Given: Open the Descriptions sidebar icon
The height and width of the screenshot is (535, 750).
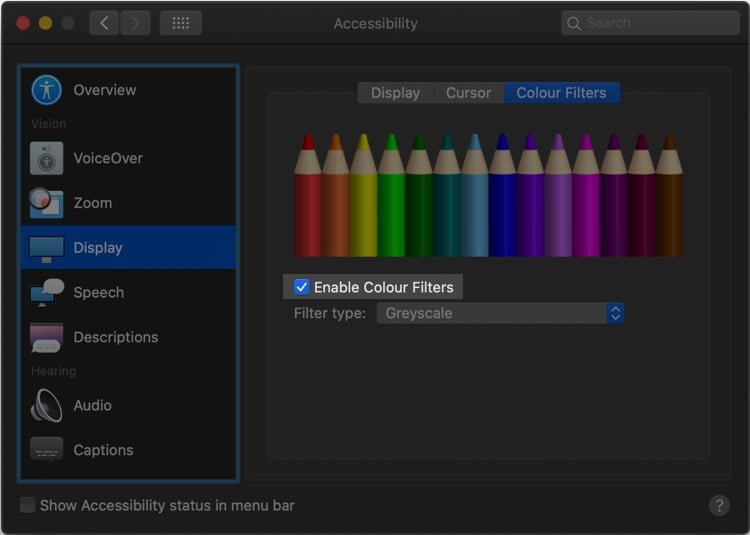Looking at the screenshot, I should point(46,338).
